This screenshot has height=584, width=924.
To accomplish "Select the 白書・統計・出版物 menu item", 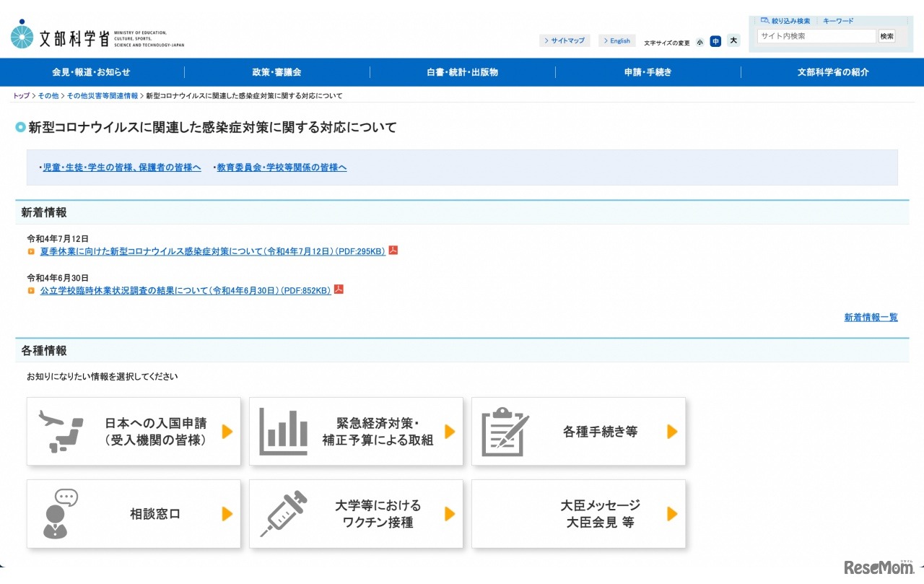I will click(462, 71).
